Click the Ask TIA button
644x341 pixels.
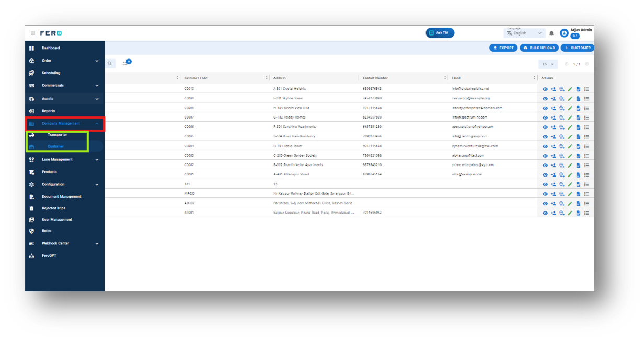point(440,33)
